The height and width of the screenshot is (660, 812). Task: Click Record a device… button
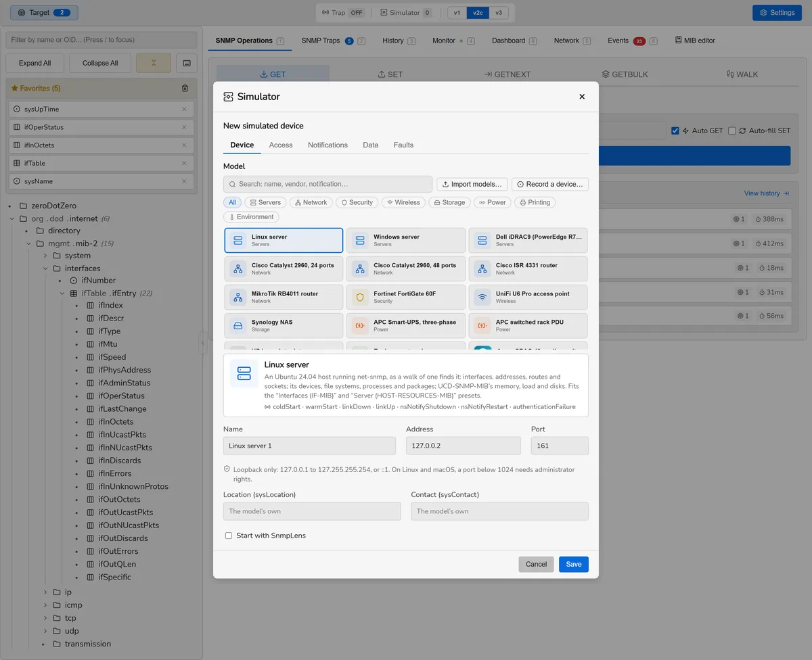coord(549,184)
